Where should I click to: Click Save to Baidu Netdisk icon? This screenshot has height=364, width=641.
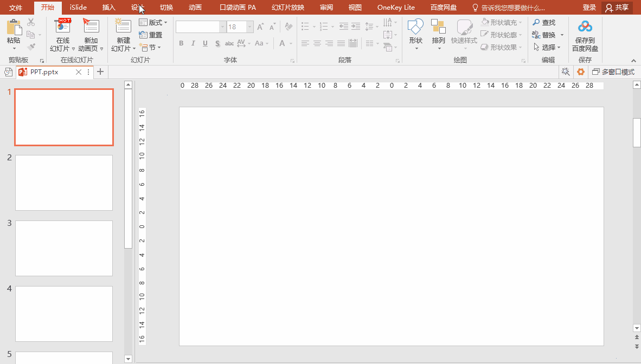click(585, 28)
